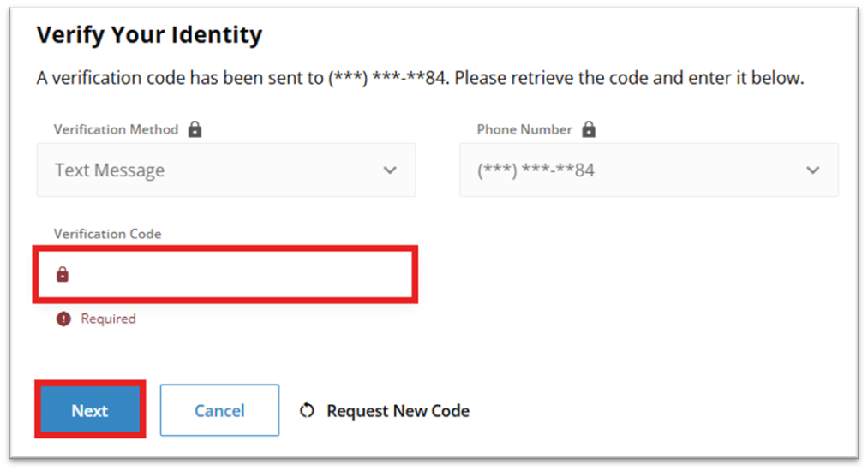
Task: Click the verification code sent instruction text
Action: pos(420,79)
